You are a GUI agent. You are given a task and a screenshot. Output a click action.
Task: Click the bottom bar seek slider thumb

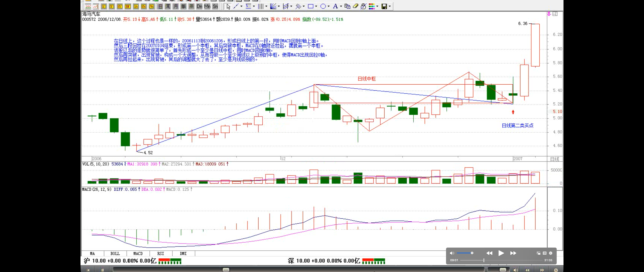tap(226, 270)
